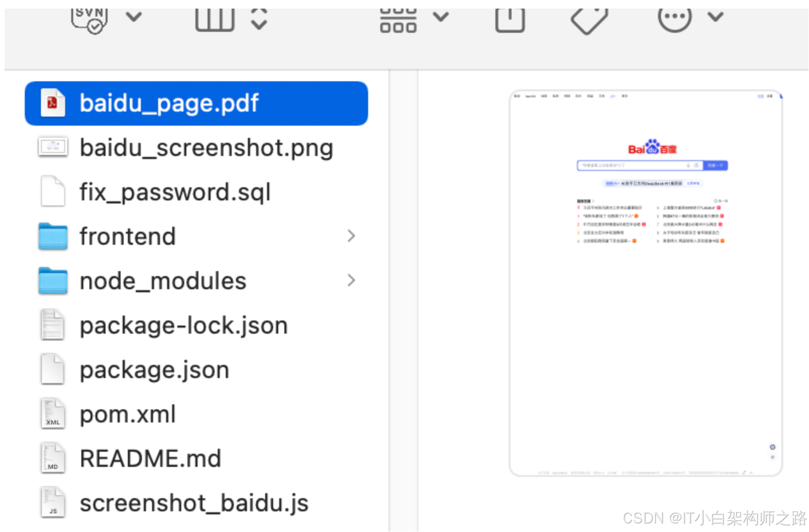Click the More actions ellipsis icon
The width and height of the screenshot is (809, 532).
coord(675,19)
